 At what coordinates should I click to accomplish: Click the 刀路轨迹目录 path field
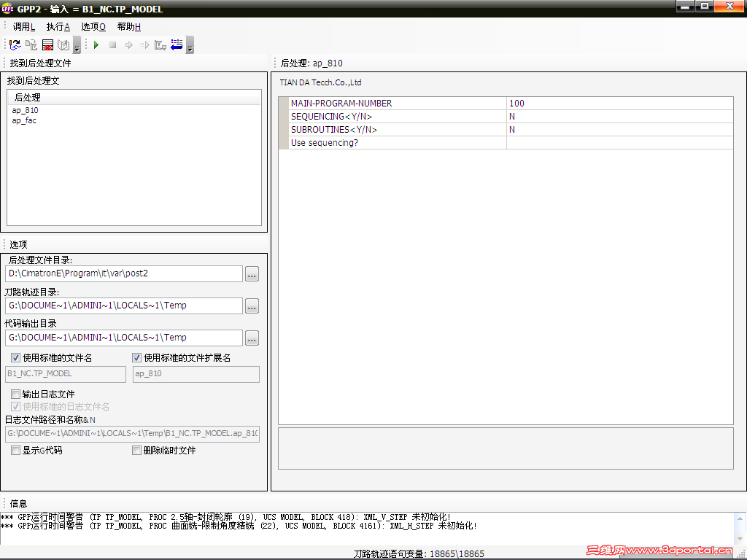pyautogui.click(x=124, y=306)
